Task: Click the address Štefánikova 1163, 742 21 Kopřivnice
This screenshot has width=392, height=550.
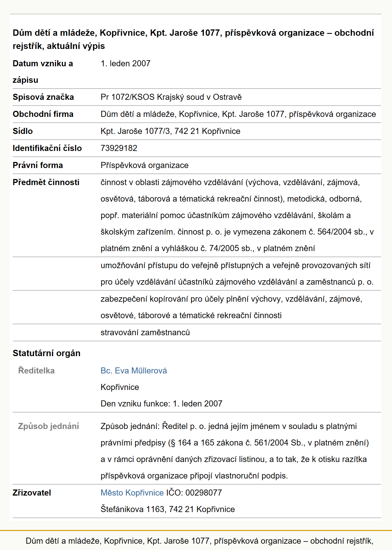Action: [168, 509]
